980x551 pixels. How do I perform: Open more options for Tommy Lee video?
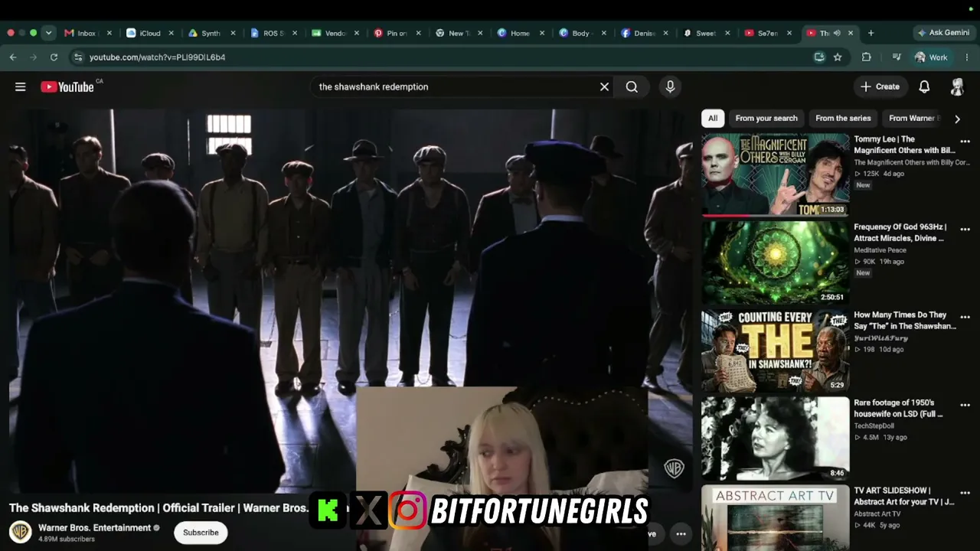coord(965,142)
